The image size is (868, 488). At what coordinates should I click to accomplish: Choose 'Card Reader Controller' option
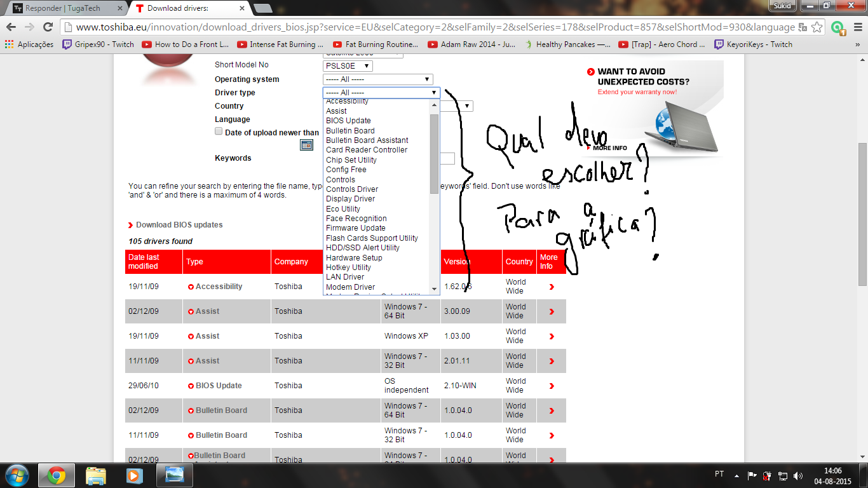pos(367,150)
